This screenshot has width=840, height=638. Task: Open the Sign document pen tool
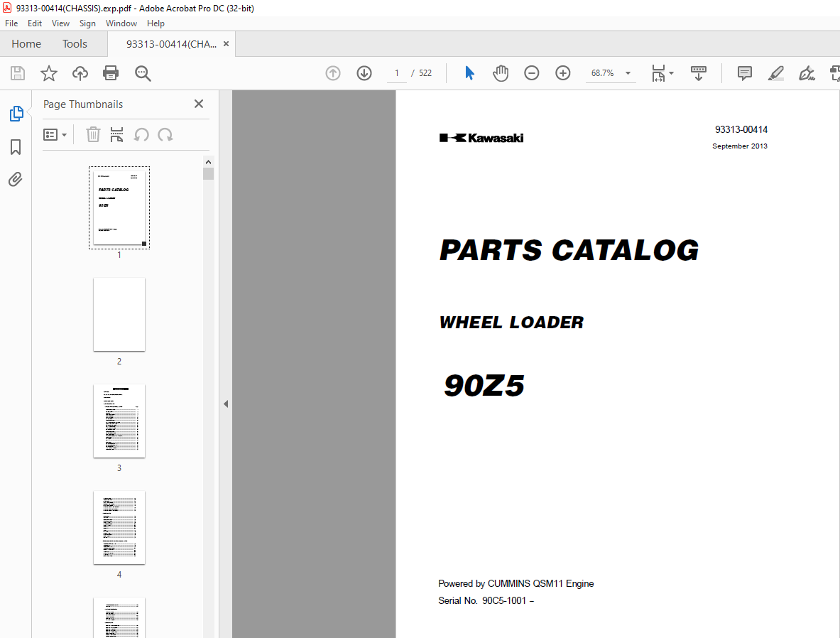point(807,73)
